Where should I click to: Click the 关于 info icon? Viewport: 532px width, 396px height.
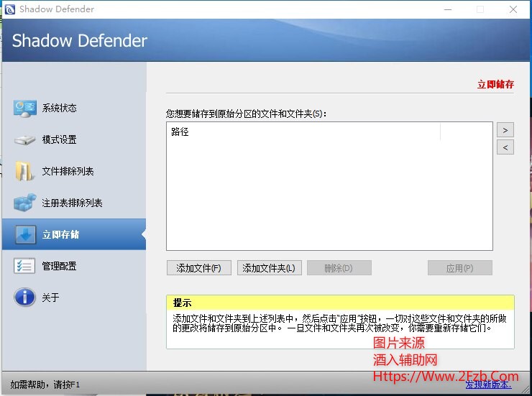click(x=24, y=298)
